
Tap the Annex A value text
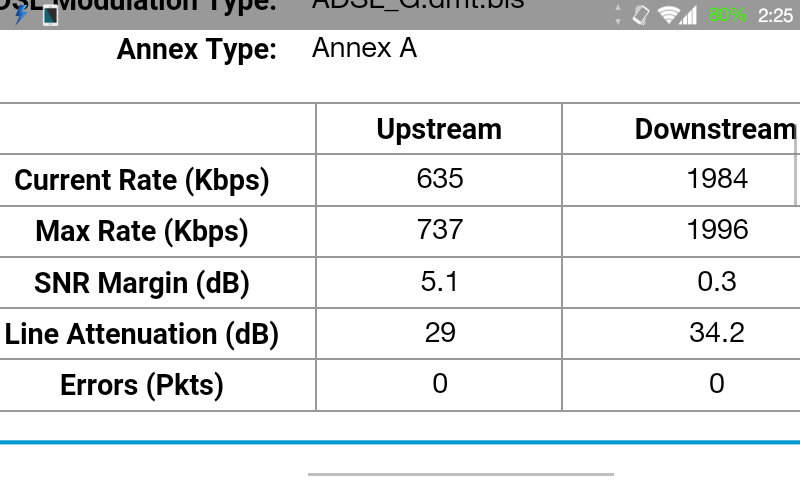[364, 48]
